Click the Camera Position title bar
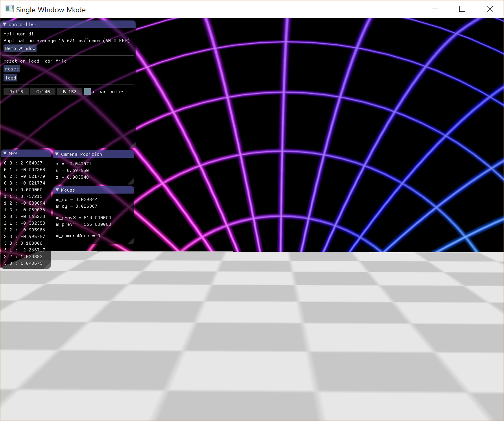The height and width of the screenshot is (421, 504). (x=94, y=154)
